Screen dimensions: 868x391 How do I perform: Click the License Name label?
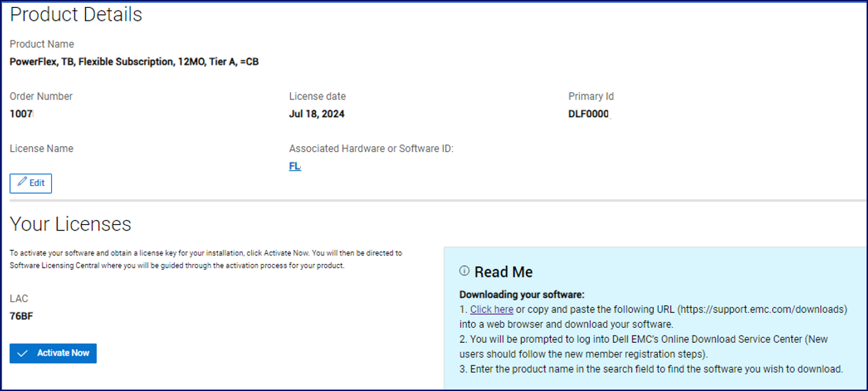[41, 149]
